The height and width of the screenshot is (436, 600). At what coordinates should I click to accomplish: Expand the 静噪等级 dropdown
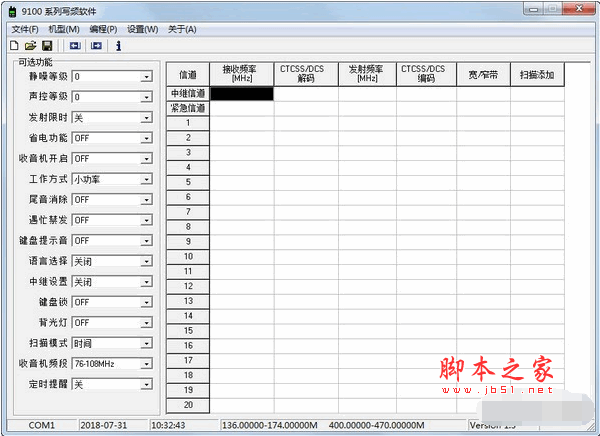(146, 77)
